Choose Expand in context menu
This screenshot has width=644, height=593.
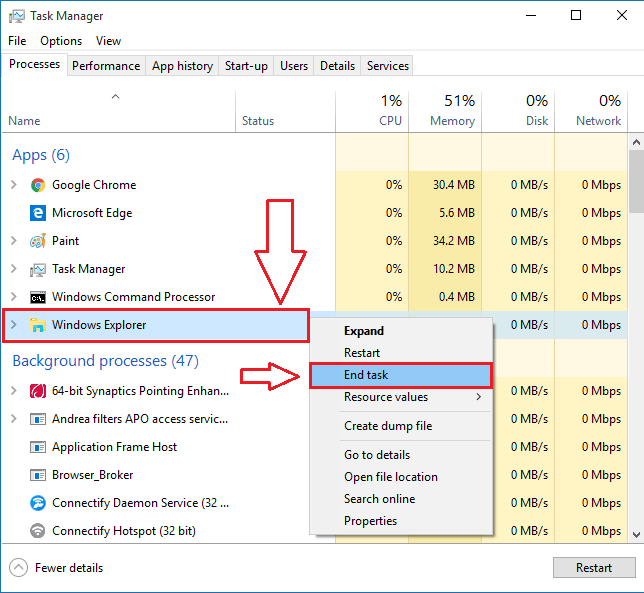click(x=401, y=331)
